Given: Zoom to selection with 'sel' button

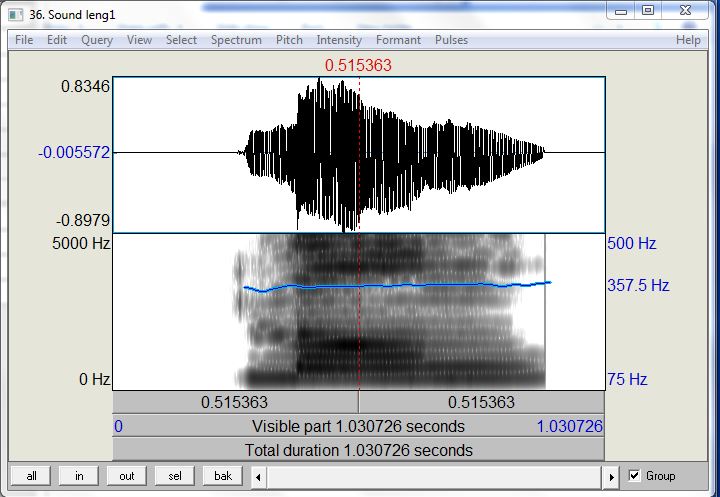Looking at the screenshot, I should pyautogui.click(x=175, y=476).
